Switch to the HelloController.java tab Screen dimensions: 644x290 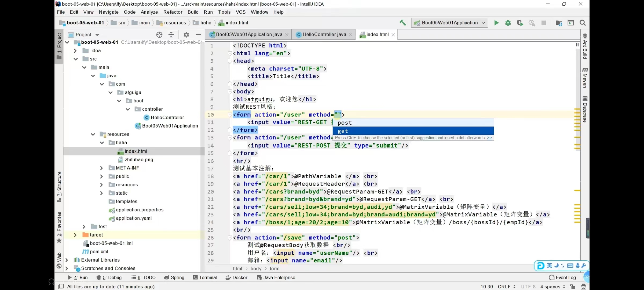coord(324,34)
